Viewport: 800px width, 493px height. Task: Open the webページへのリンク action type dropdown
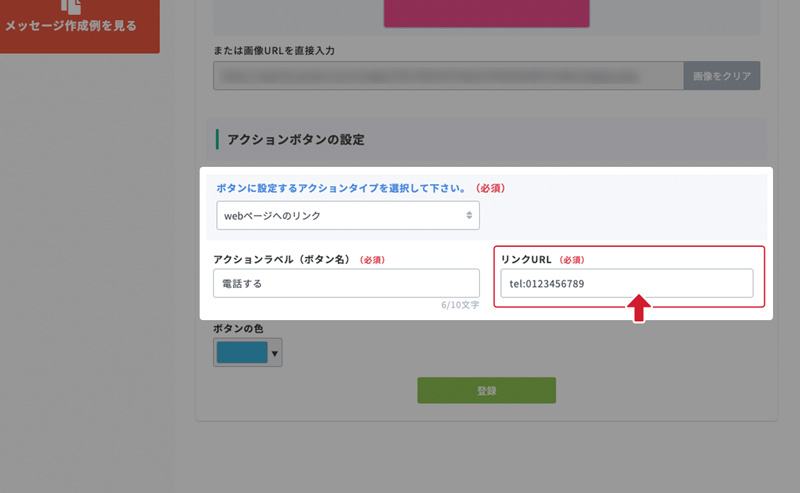pos(347,215)
